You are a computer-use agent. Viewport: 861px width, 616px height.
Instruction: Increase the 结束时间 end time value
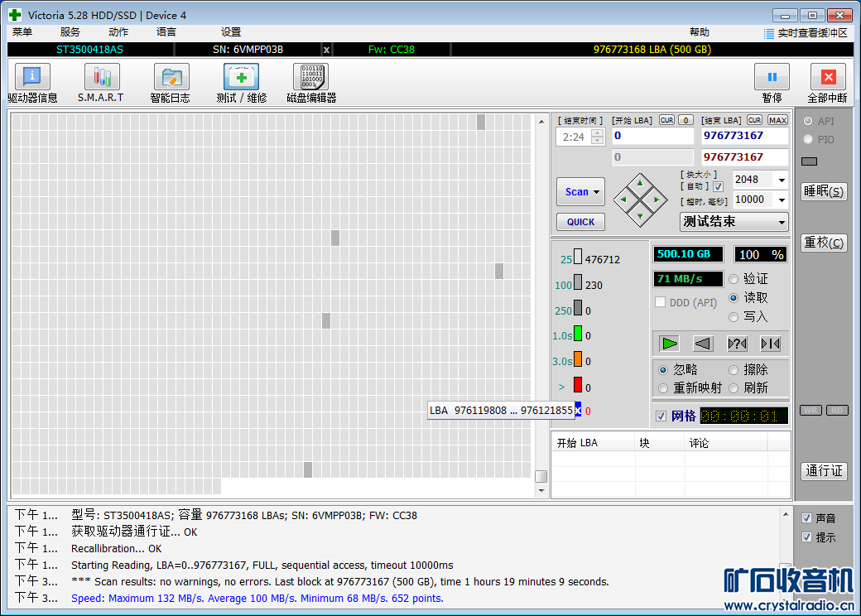click(x=598, y=132)
